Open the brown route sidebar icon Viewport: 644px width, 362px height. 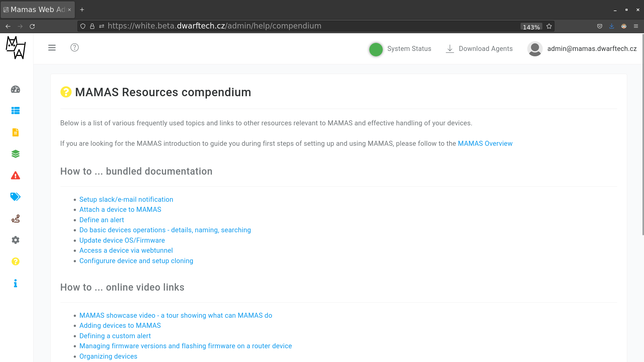point(15,219)
